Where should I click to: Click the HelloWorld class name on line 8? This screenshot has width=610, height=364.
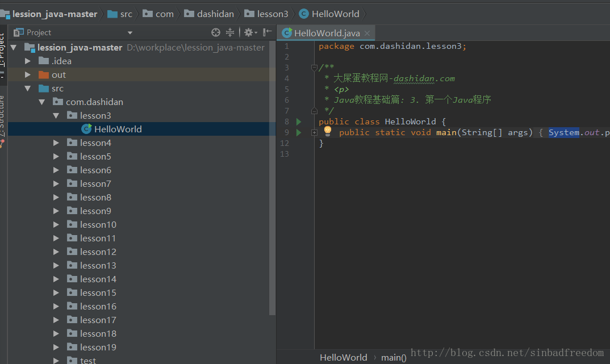(x=410, y=122)
